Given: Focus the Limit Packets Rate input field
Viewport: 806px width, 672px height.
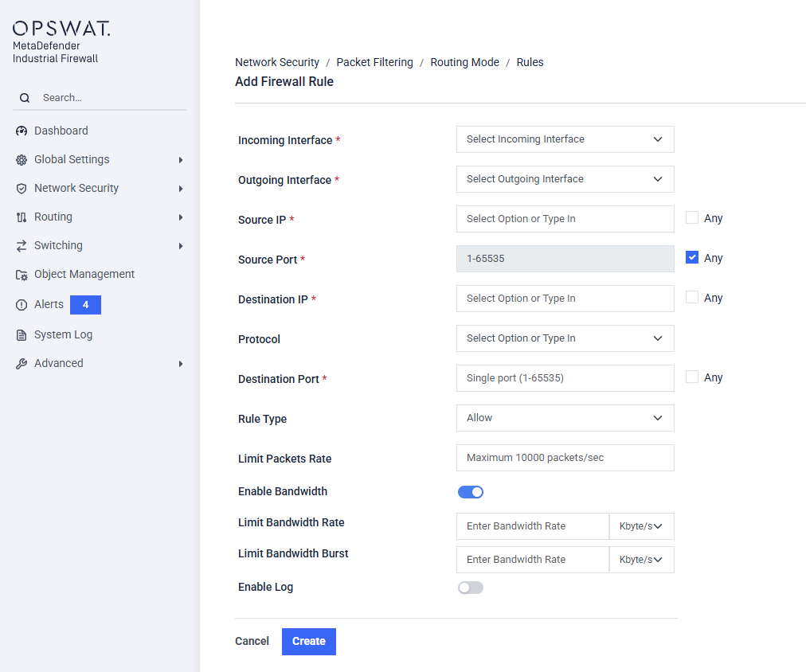Looking at the screenshot, I should click(x=565, y=458).
